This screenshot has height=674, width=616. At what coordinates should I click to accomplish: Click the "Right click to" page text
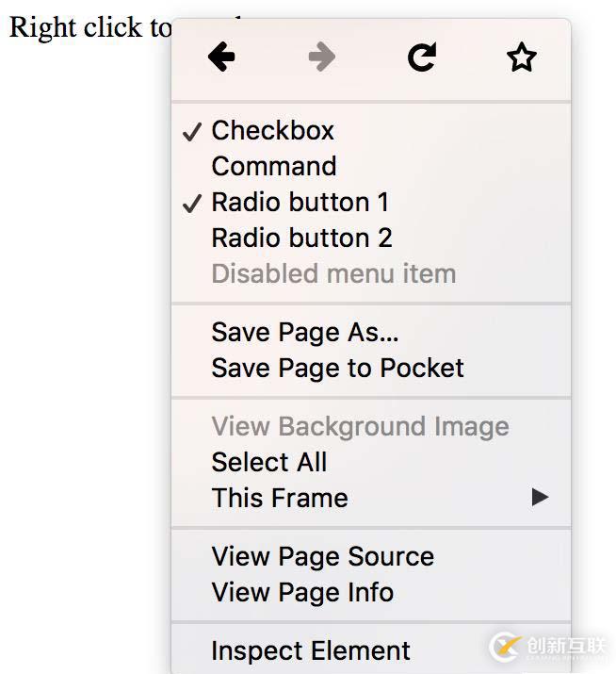coord(90,27)
